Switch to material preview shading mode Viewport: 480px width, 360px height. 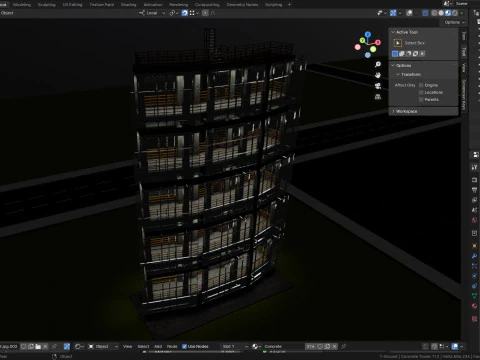pyautogui.click(x=448, y=13)
